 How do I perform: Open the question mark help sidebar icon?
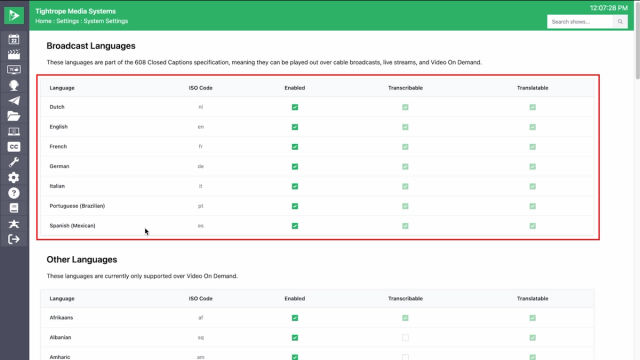(x=14, y=193)
